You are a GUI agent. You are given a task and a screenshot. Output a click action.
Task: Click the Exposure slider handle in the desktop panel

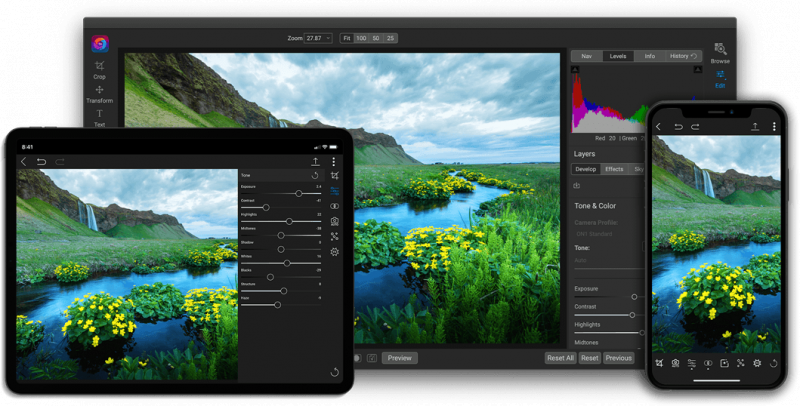pos(634,297)
